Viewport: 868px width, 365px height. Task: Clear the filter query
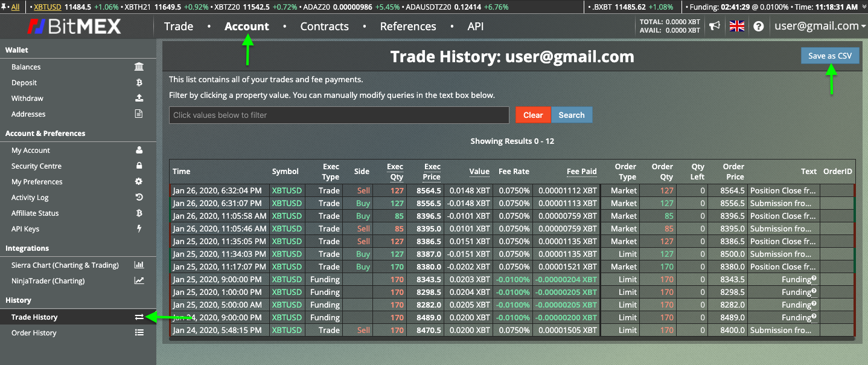click(533, 115)
